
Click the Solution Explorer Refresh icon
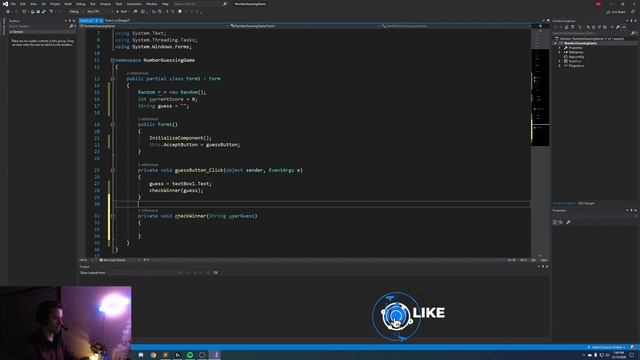click(593, 27)
